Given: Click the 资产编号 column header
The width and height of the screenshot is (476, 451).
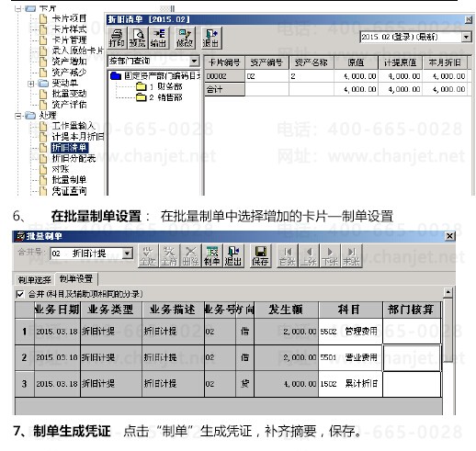Looking at the screenshot, I should 266,62.
